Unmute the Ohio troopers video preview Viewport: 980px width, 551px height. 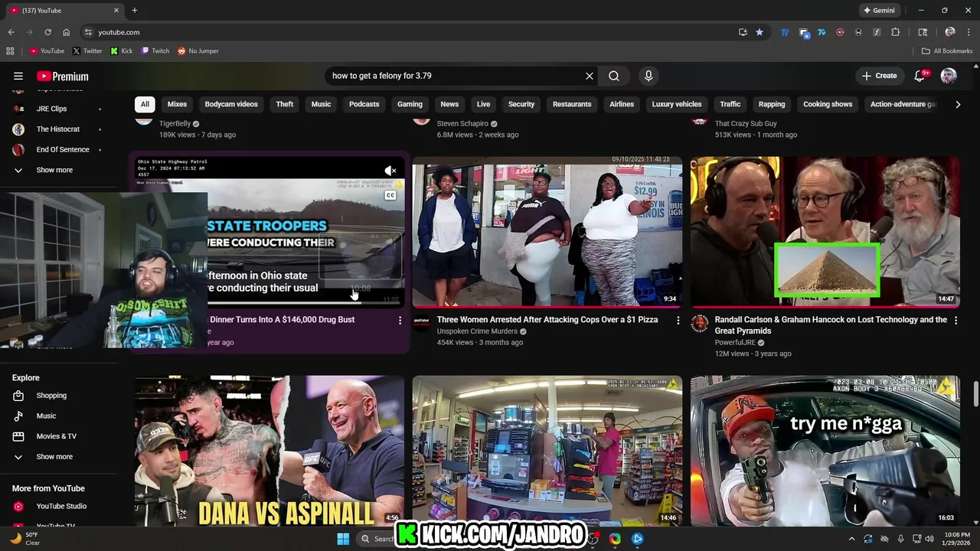pos(390,170)
